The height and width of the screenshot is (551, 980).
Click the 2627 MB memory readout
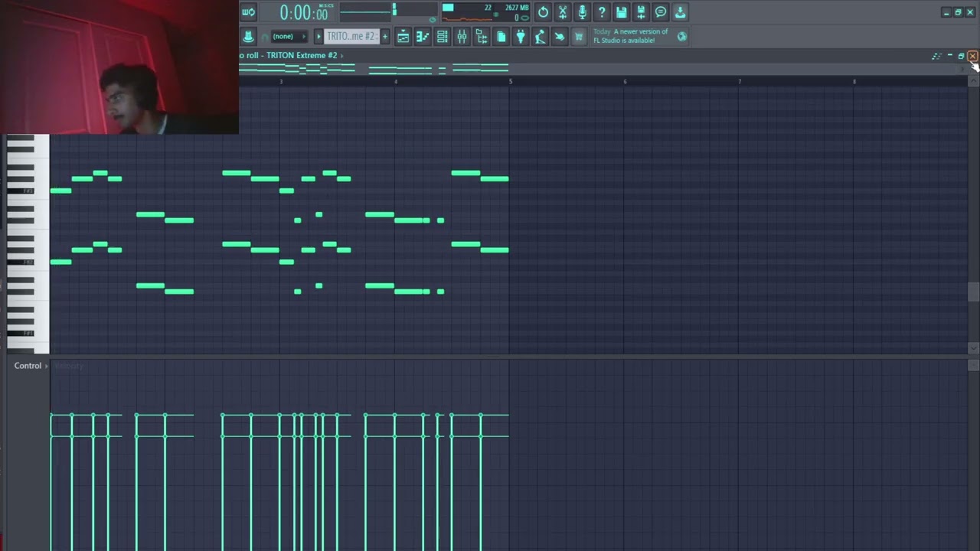pos(516,8)
